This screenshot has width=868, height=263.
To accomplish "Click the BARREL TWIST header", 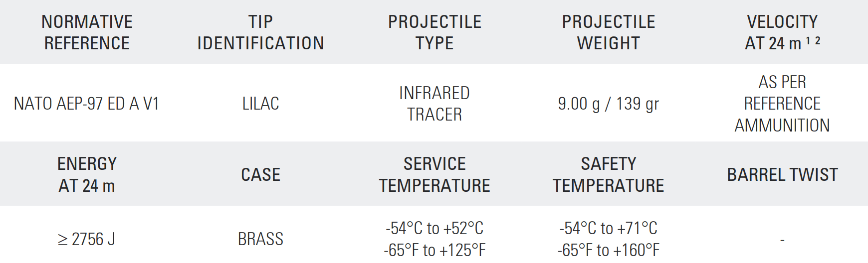I will (782, 175).
